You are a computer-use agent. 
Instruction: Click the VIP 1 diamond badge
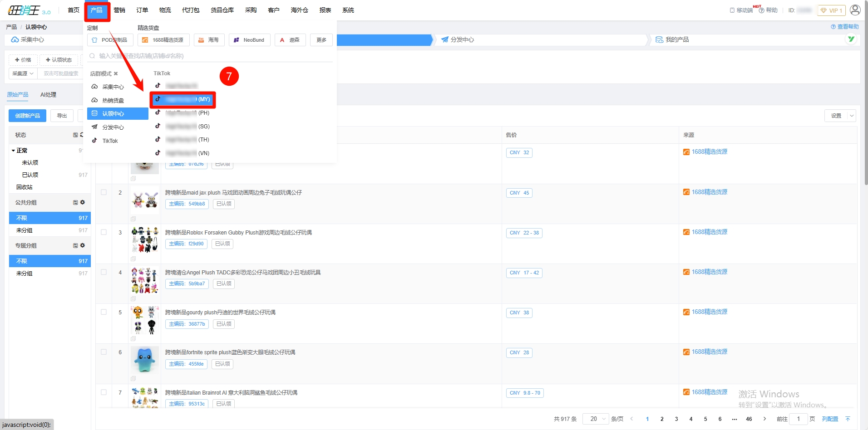pos(831,10)
